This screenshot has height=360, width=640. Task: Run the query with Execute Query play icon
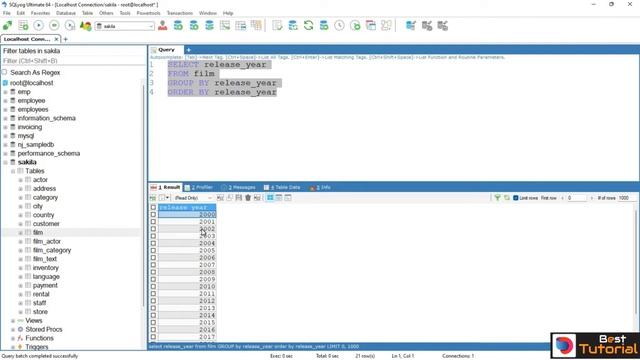pos(38,26)
